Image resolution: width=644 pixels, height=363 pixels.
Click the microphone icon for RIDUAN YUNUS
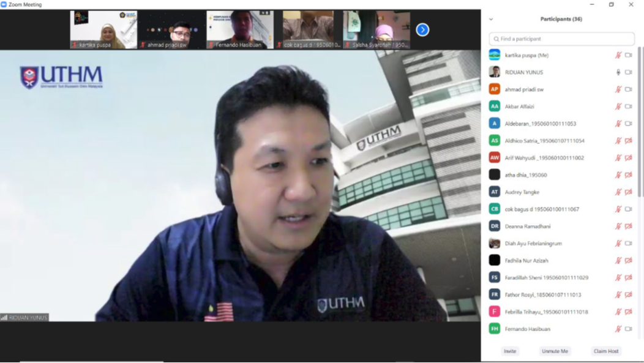click(618, 72)
